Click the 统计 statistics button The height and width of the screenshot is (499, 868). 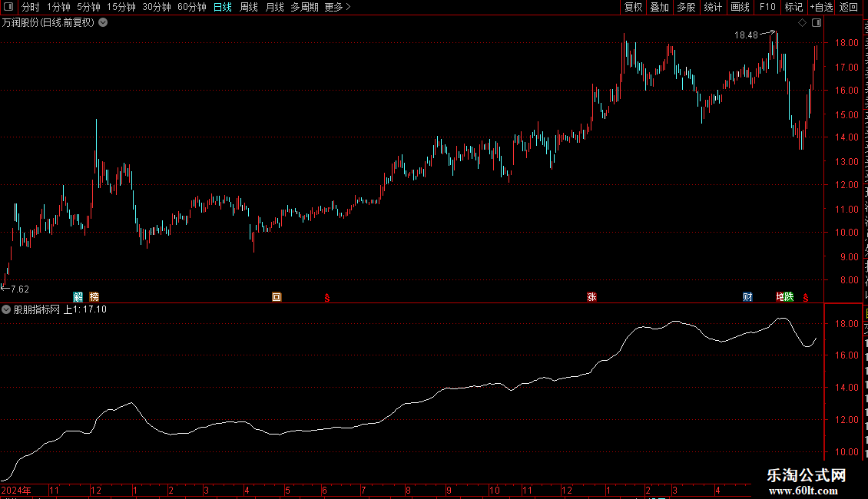[x=713, y=7]
